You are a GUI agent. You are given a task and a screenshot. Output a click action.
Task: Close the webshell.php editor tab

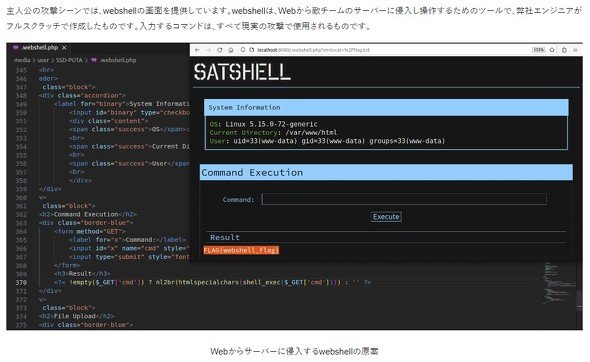click(x=64, y=48)
